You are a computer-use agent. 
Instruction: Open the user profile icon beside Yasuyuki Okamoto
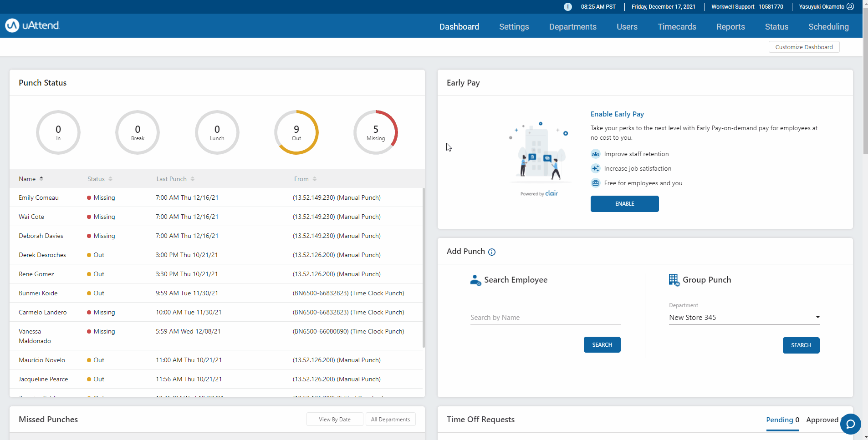[x=850, y=6]
